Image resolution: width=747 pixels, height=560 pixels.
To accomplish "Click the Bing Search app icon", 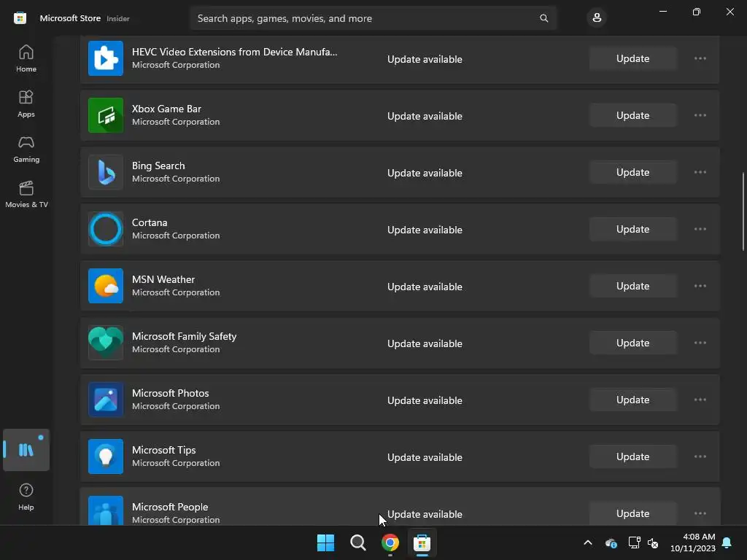I will (106, 172).
